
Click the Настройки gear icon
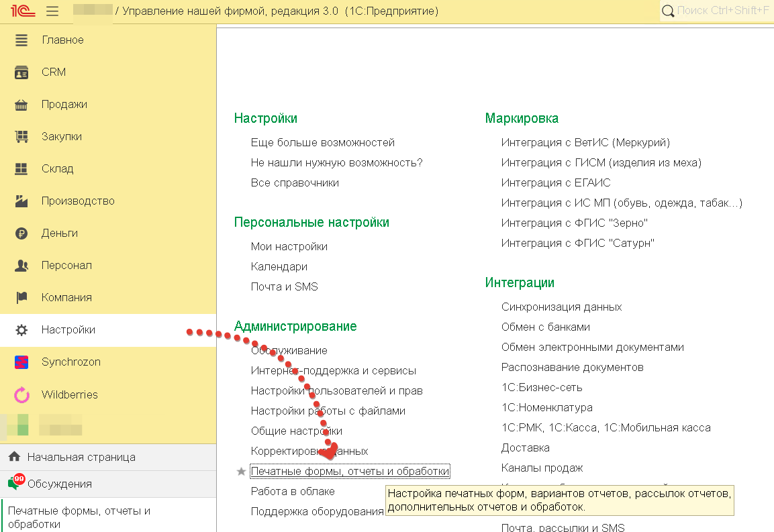pos(21,329)
